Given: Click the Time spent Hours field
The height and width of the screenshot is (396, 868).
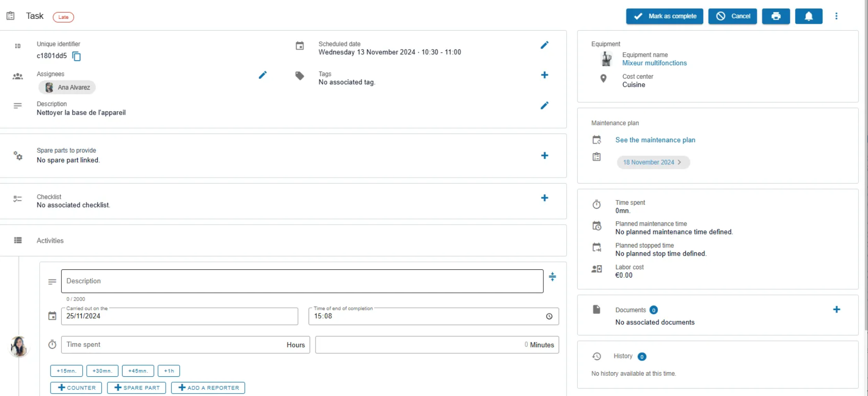Looking at the screenshot, I should pos(186,345).
